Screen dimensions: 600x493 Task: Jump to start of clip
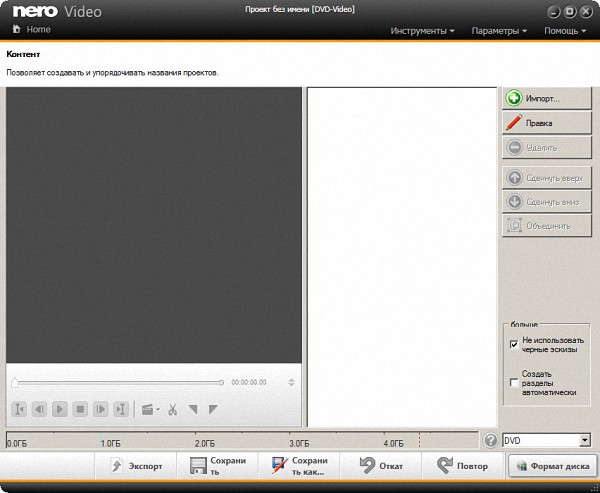pos(19,409)
